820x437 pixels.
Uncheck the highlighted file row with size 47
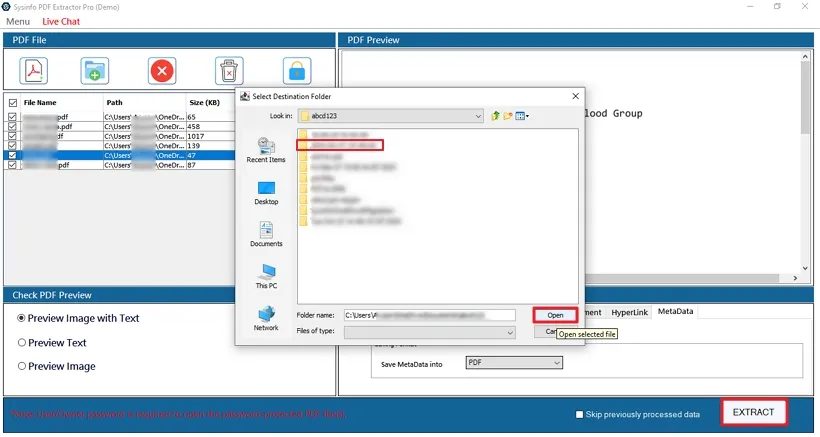(x=13, y=155)
